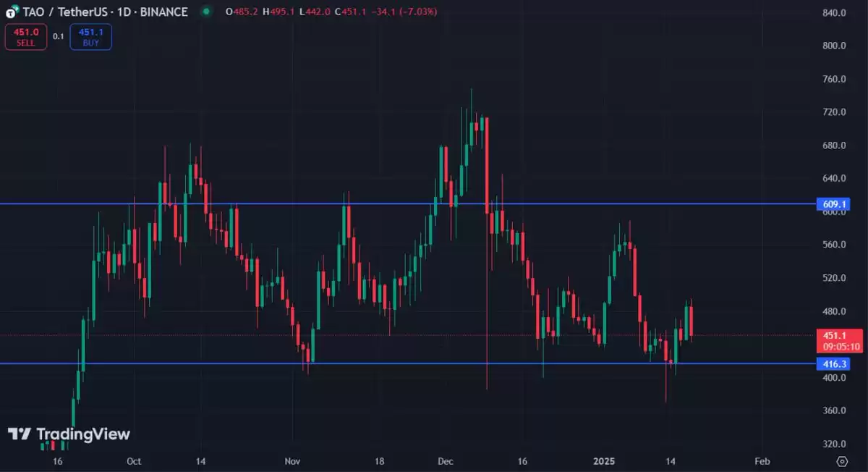This screenshot has height=472, width=868.
Task: Click the 520.0 price scale label
Action: coord(834,278)
